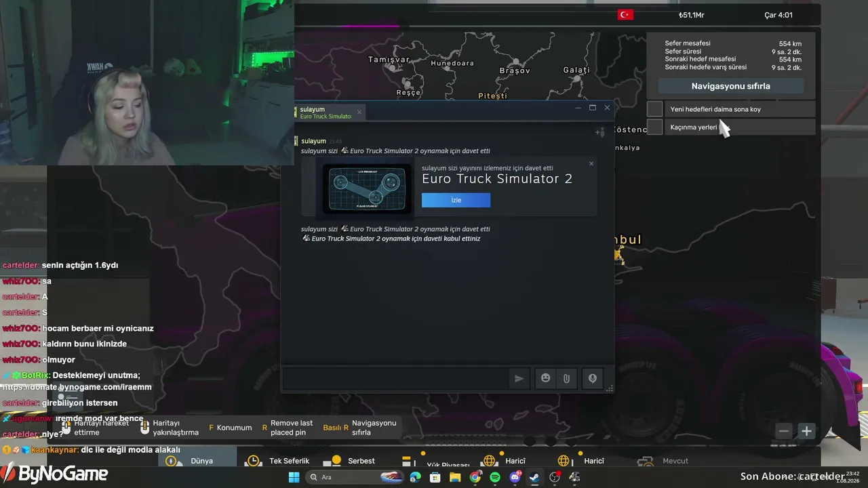Add a friend to the chat
The image size is (868, 488).
click(599, 132)
